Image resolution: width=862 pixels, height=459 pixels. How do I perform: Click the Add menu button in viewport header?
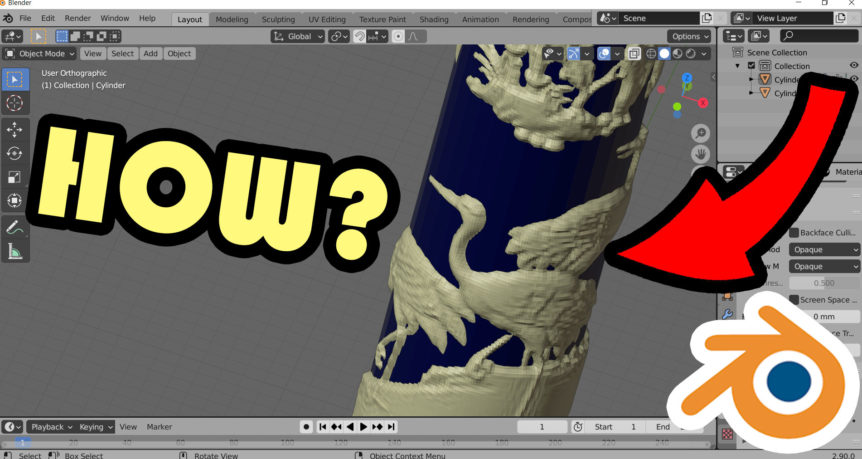[x=150, y=53]
